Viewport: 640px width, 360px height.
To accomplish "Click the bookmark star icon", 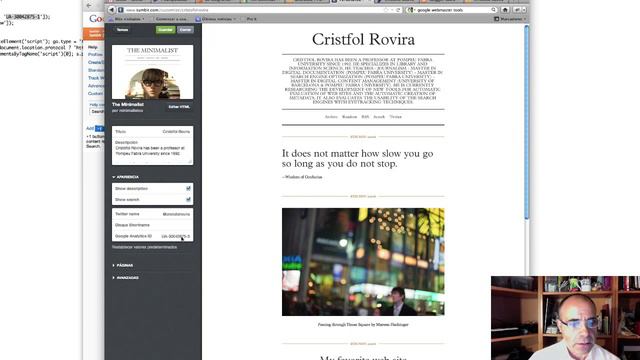I will pyautogui.click(x=386, y=10).
